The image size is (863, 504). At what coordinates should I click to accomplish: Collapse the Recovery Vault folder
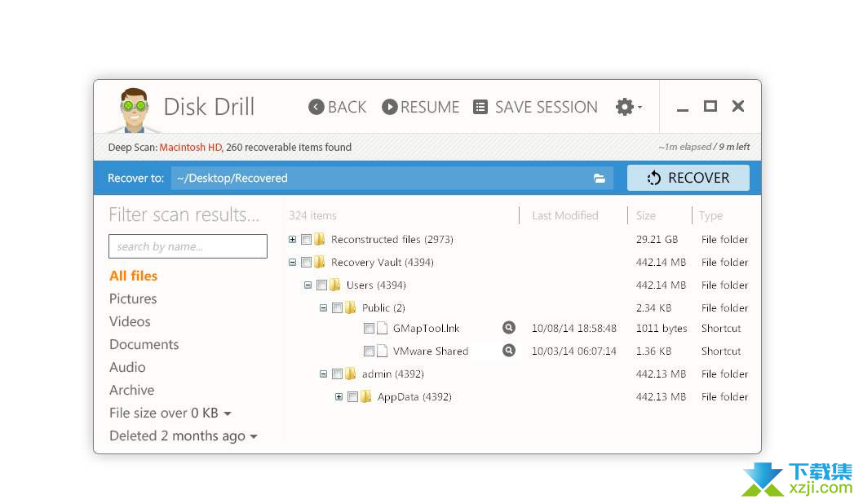pos(292,263)
